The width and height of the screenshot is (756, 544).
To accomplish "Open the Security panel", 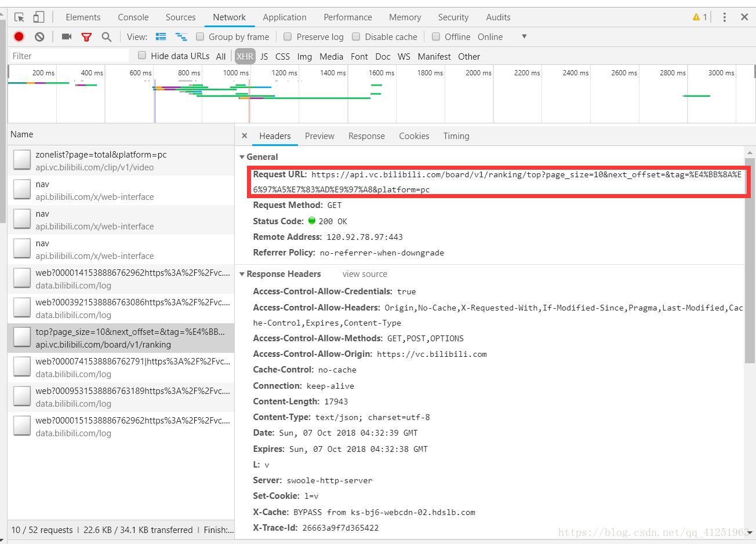I will tap(453, 17).
